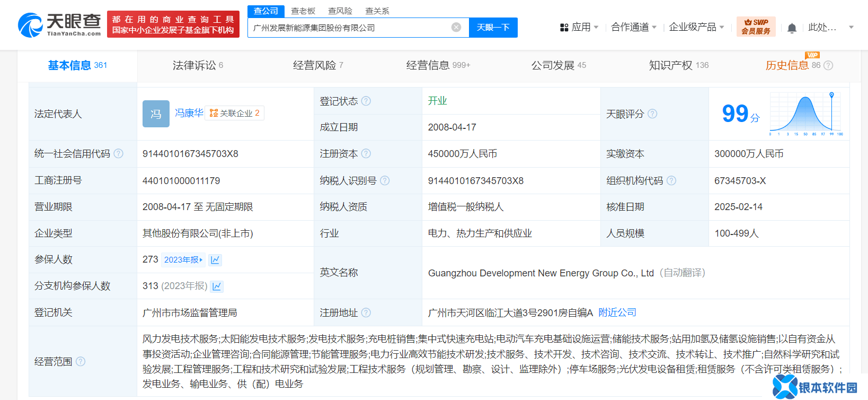
Task: Click help icon beside 天眼评分
Action: tap(652, 114)
